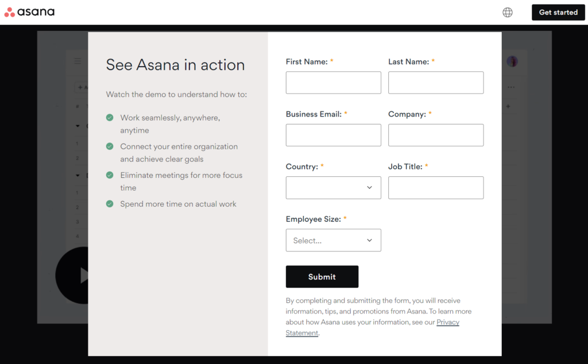Play the background demo video
The image size is (588, 364).
[x=73, y=275]
